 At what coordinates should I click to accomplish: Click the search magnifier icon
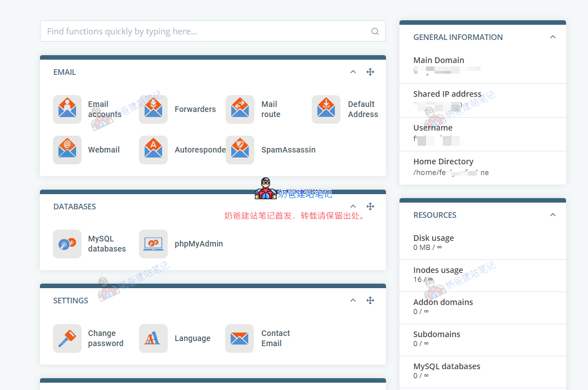point(375,32)
